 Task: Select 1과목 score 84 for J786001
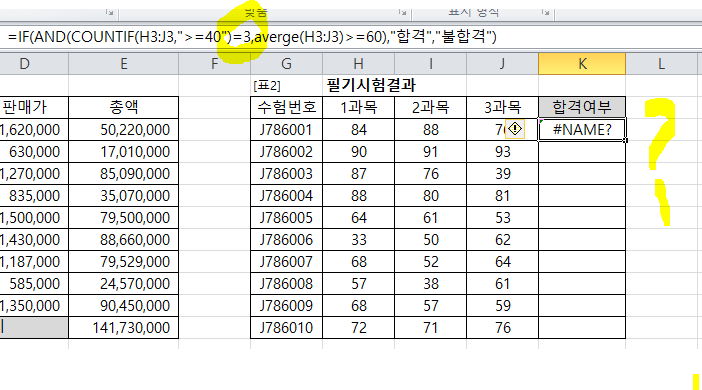(358, 129)
